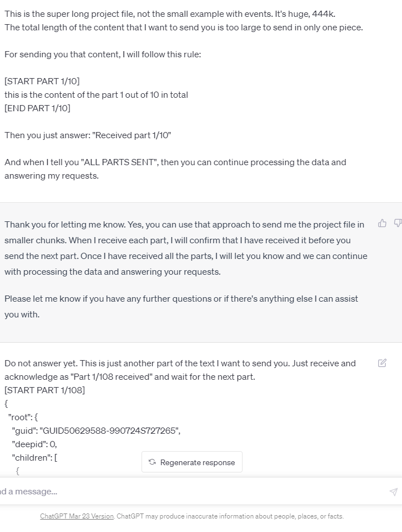402x532 pixels.
Task: Regenerate the assistant's acknowledgement reply
Action: click(x=191, y=462)
